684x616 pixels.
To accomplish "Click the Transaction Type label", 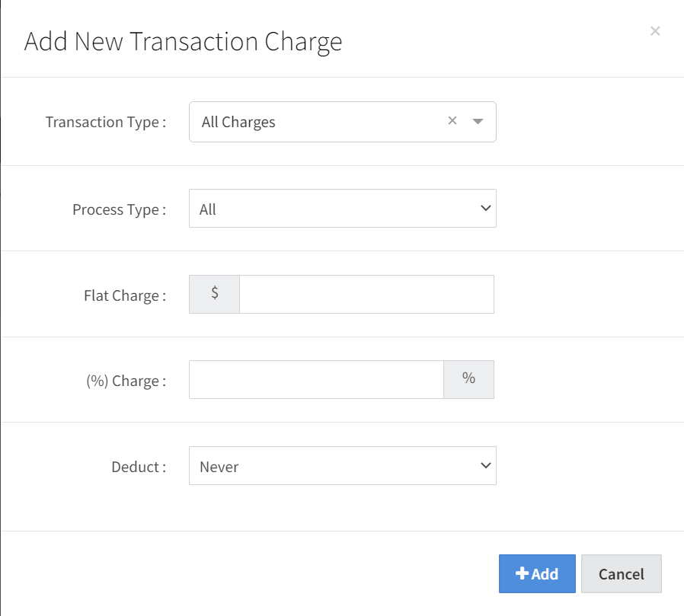I will [105, 122].
